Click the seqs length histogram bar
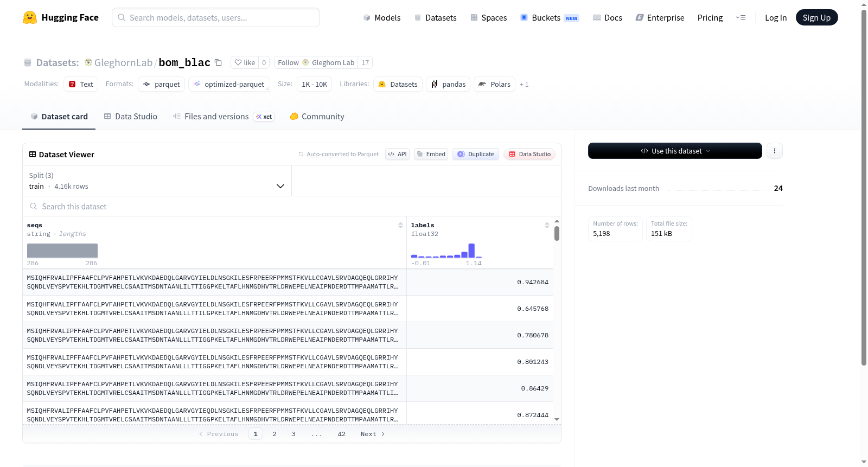This screenshot has height=467, width=868. (62, 251)
